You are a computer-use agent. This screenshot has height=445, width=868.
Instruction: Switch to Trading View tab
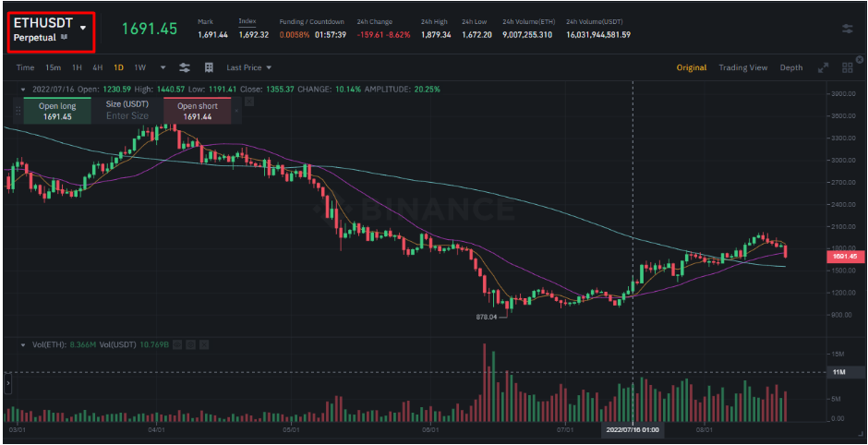click(x=742, y=67)
